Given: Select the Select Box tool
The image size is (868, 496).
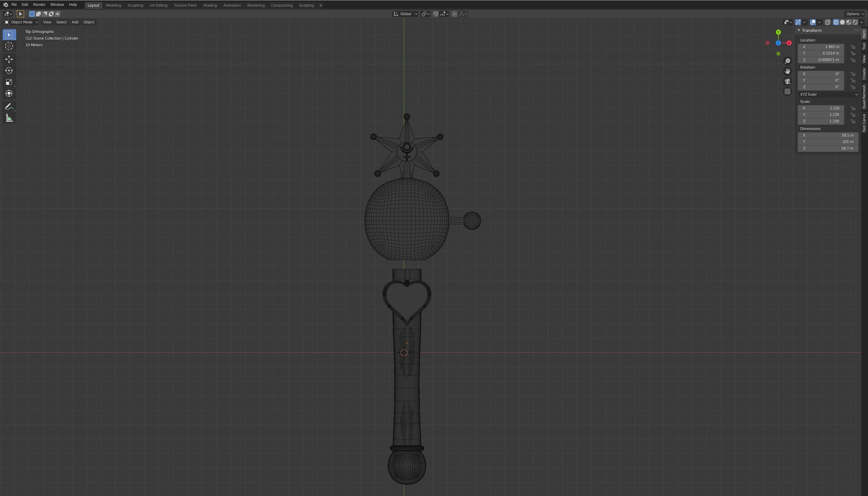Looking at the screenshot, I should coord(9,35).
